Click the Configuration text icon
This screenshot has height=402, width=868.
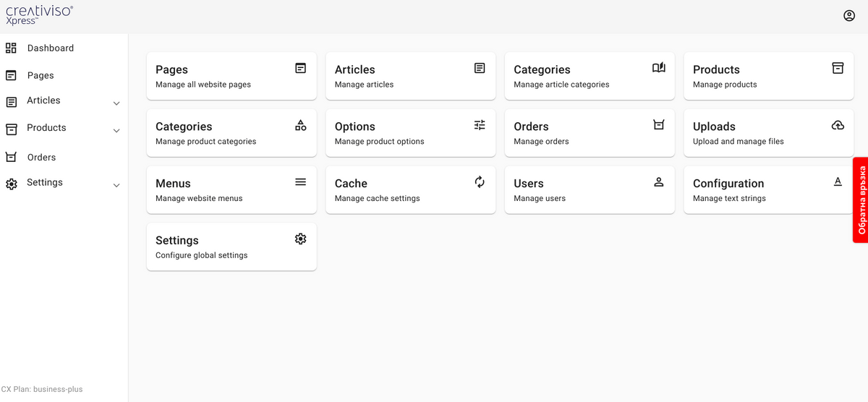click(838, 182)
